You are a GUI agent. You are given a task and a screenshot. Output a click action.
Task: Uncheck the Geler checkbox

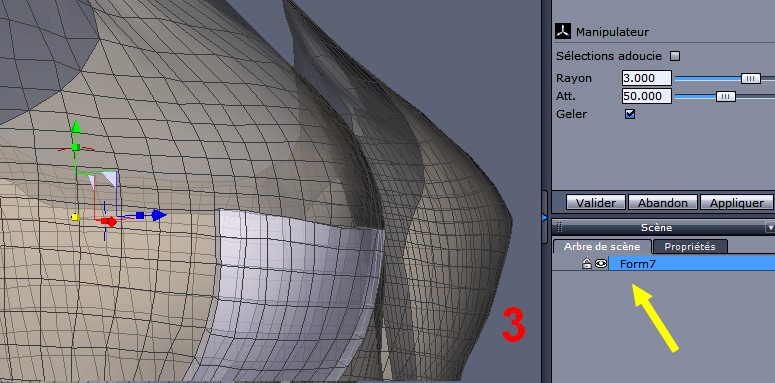(630, 114)
